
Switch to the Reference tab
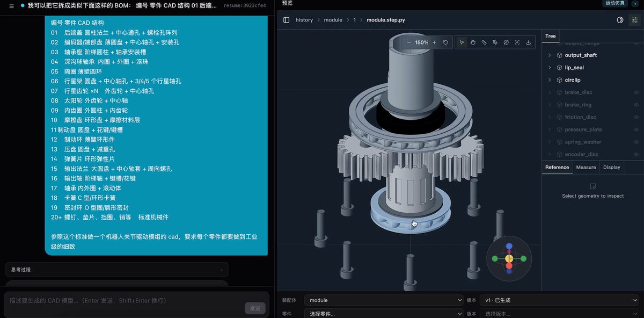point(557,167)
